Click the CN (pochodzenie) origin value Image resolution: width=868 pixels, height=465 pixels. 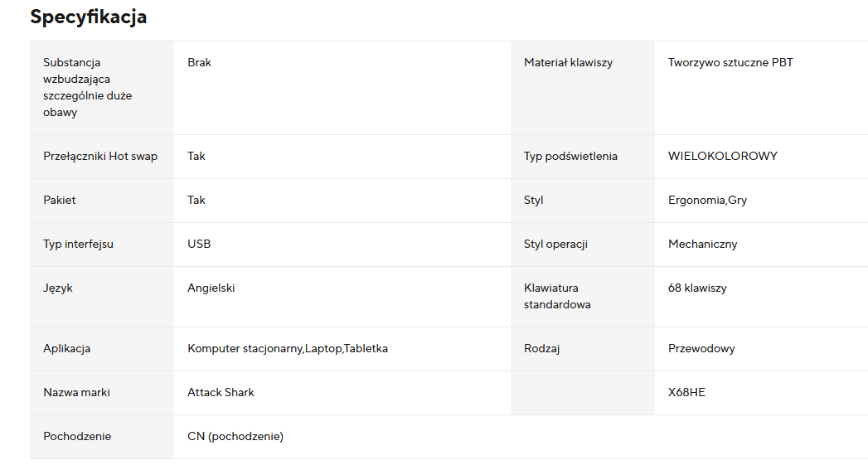point(235,436)
